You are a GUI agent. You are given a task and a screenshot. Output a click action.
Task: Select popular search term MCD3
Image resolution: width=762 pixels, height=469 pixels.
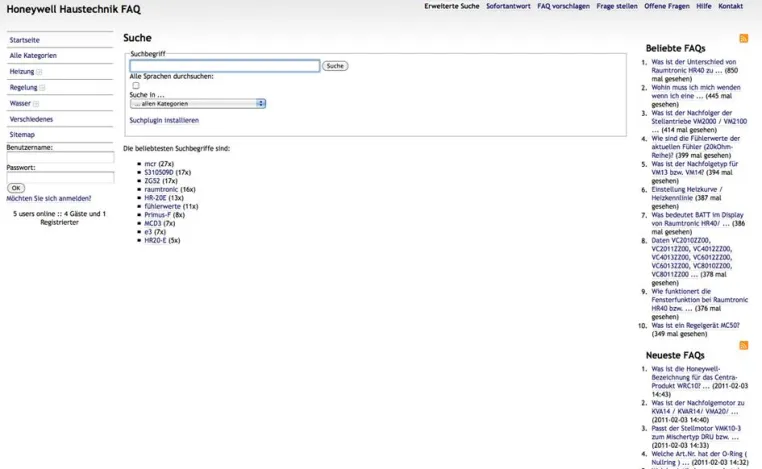[153, 224]
